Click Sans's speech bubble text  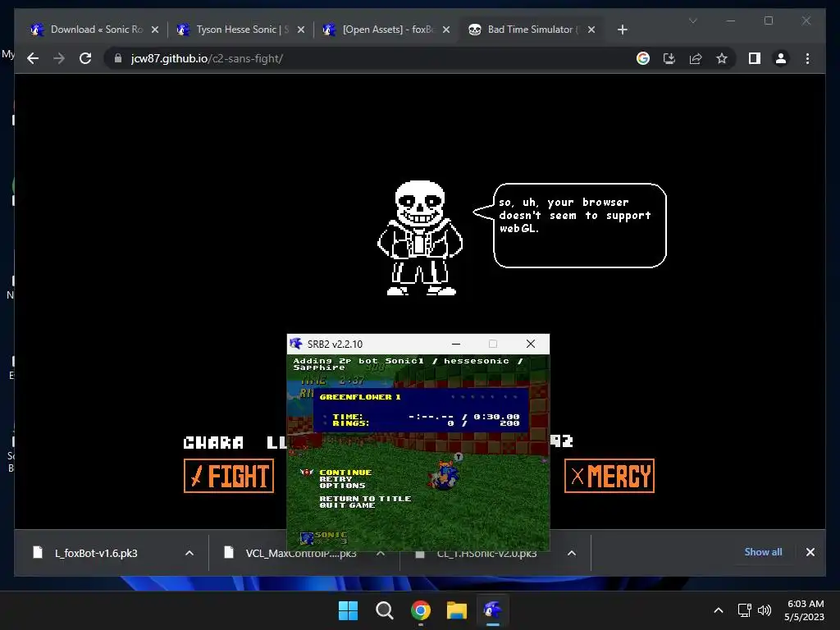[575, 216]
